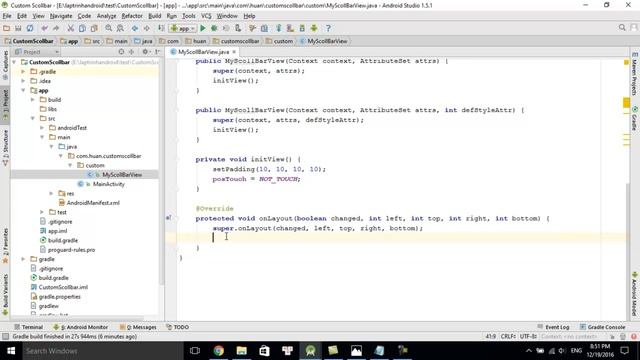This screenshot has height=360, width=640.
Task: Expand the androidTest folder
Action: [42, 128]
